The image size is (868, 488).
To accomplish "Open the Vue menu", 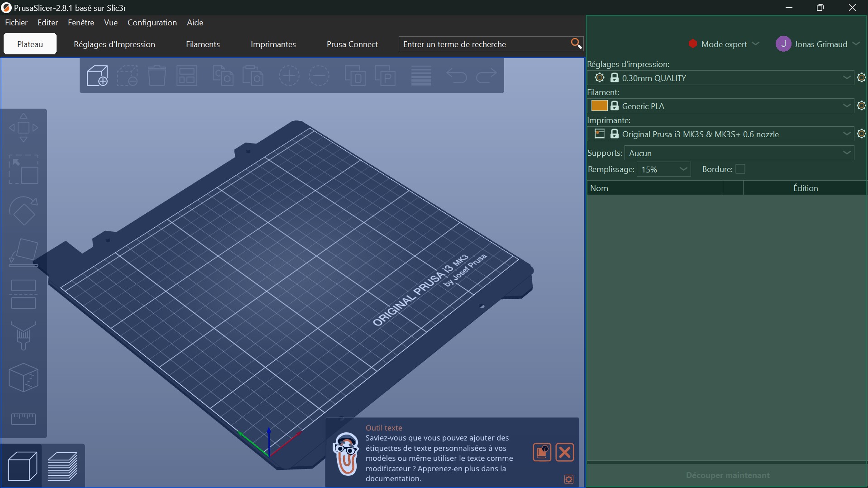I will 111,23.
